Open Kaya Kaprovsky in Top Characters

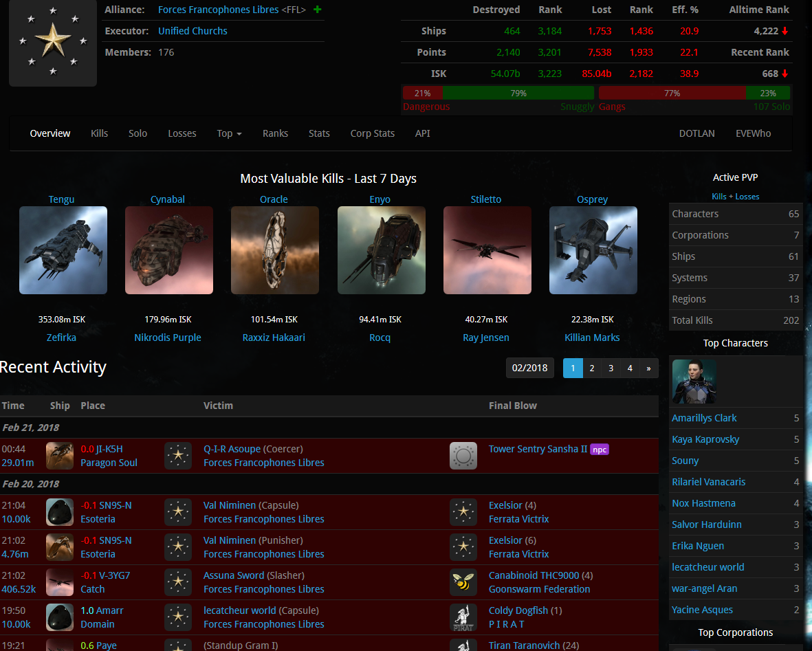pos(705,439)
